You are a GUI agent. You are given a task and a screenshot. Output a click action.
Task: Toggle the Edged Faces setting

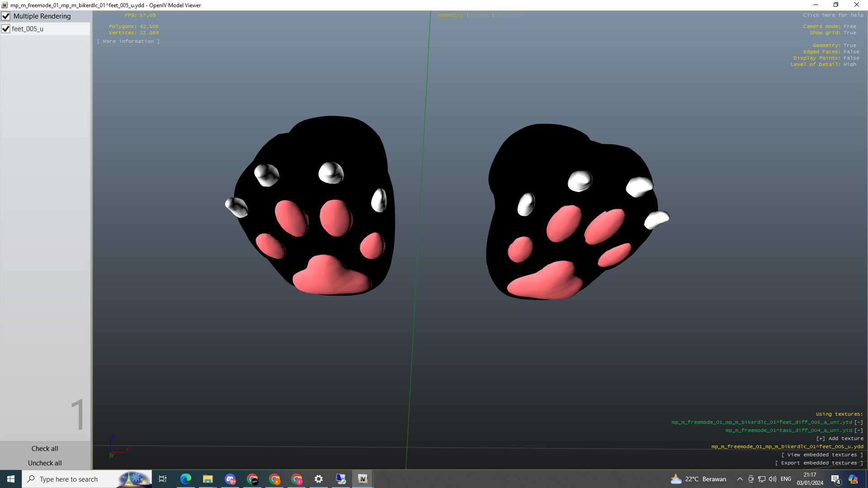[x=831, y=52]
